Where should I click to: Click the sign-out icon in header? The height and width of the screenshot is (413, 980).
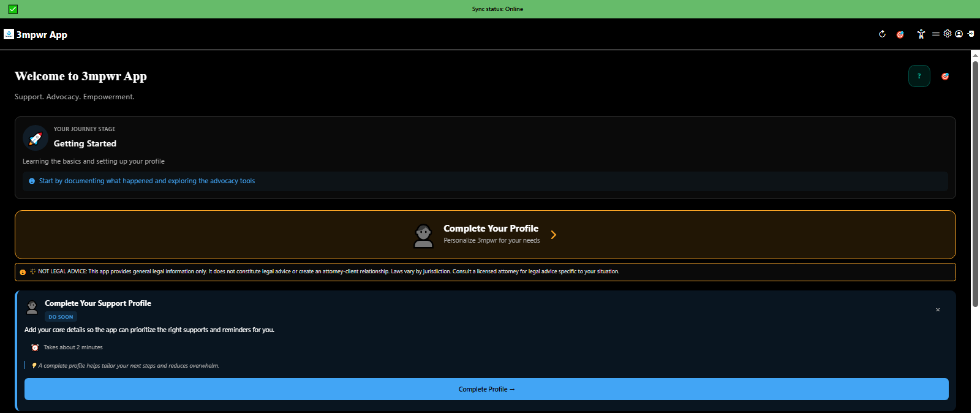[971, 34]
